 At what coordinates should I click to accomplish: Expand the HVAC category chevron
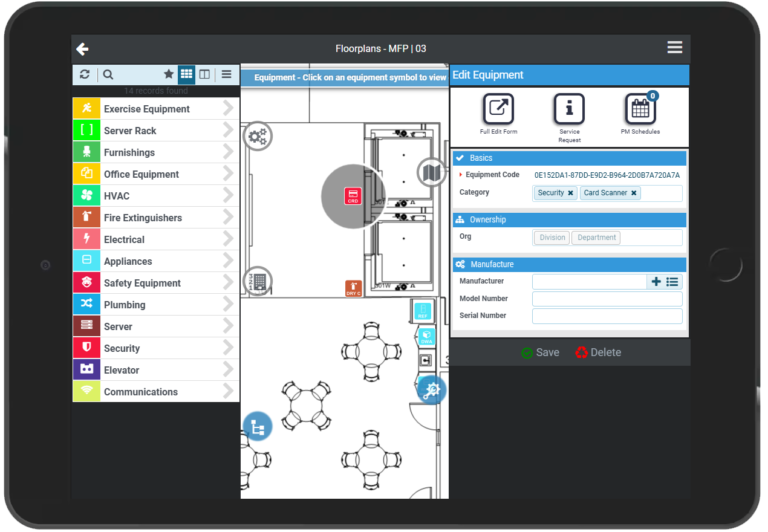[x=229, y=196]
